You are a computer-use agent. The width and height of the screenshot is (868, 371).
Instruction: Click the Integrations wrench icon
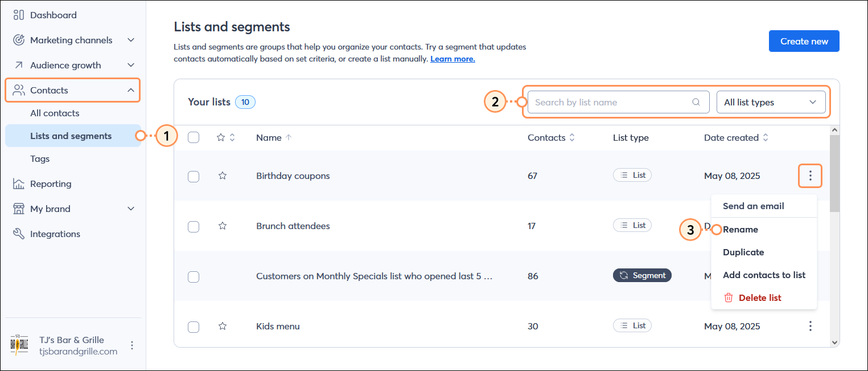(x=19, y=234)
